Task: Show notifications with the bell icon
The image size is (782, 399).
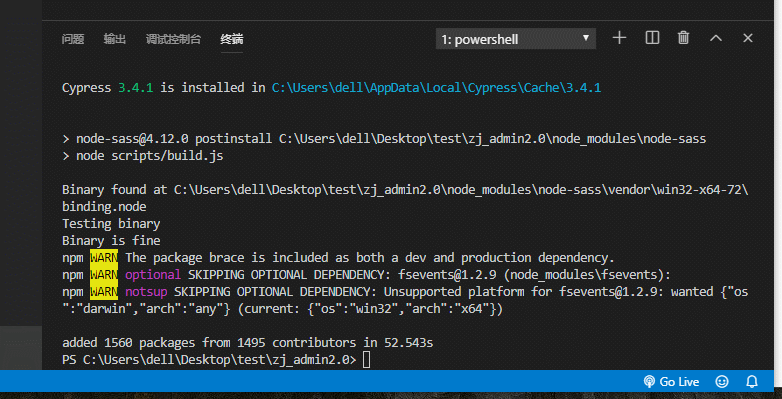Action: pos(752,382)
